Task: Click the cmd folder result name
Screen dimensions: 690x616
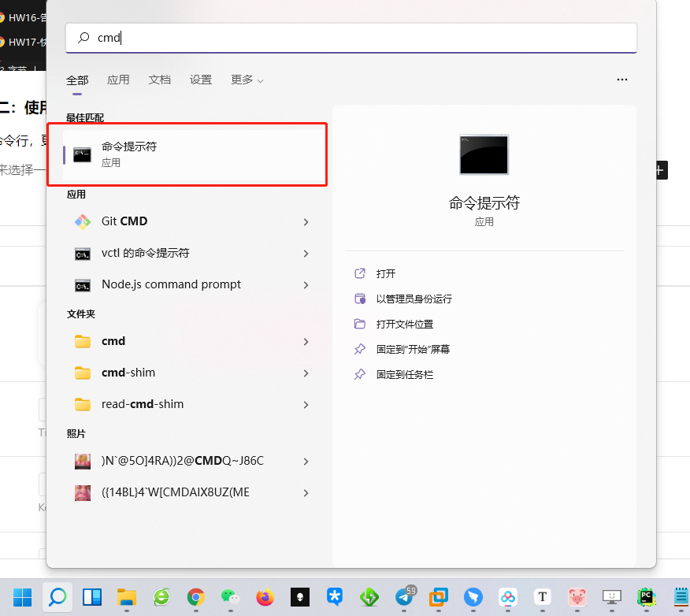Action: (x=113, y=341)
